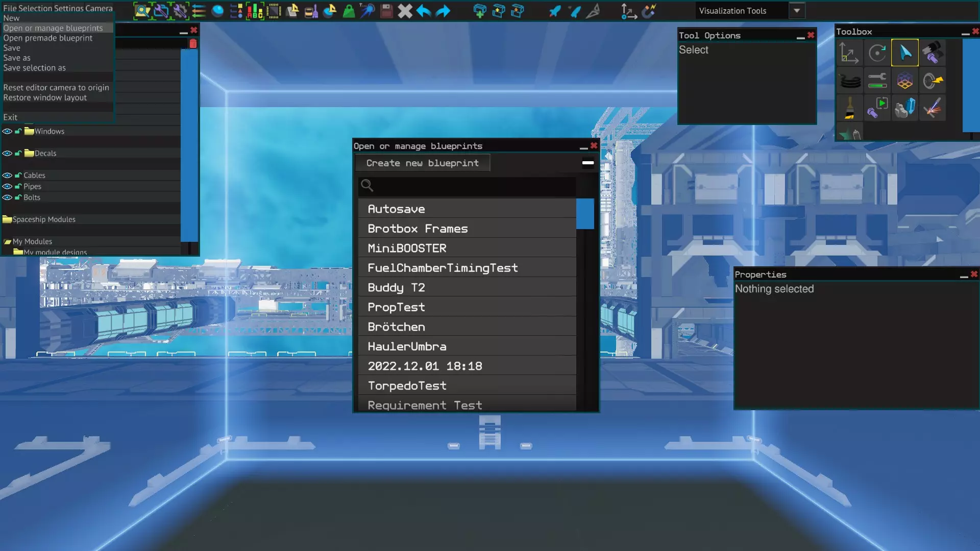Pick the welding torch tool in Toolbox
Screen dimensions: 980x551
933,108
